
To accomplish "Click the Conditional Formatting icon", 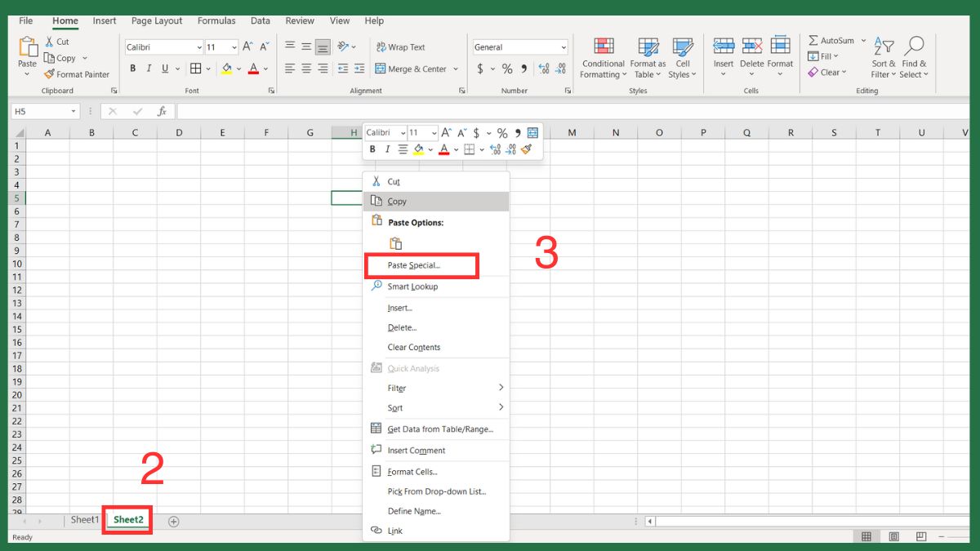I will [604, 47].
